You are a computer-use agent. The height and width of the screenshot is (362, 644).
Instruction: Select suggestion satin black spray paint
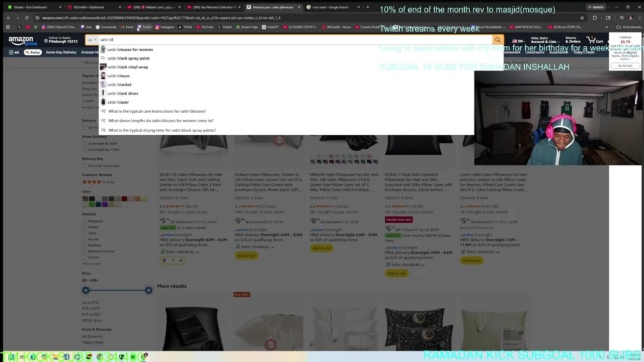click(x=128, y=58)
